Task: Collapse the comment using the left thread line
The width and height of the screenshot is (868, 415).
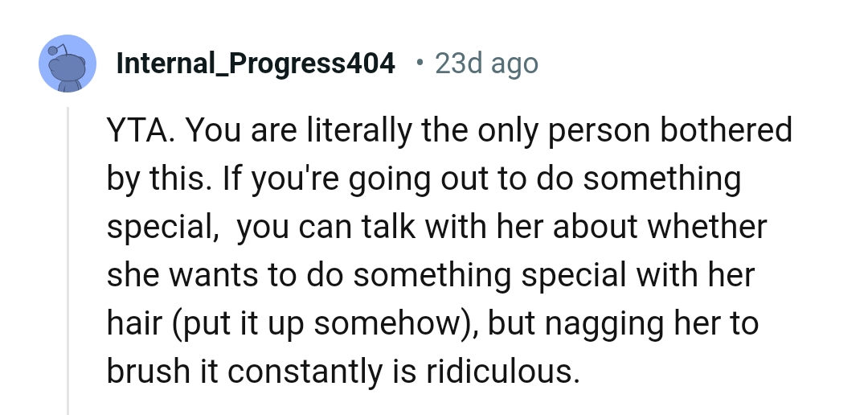Action: tap(68, 257)
